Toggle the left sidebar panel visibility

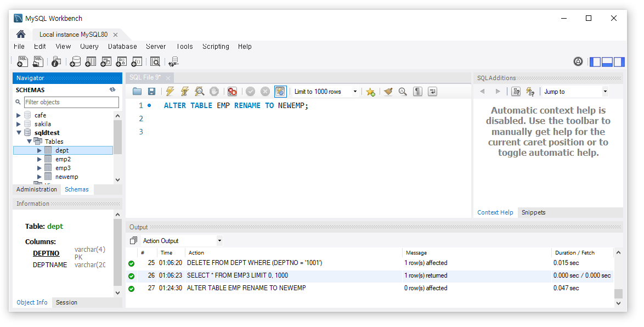coord(595,62)
